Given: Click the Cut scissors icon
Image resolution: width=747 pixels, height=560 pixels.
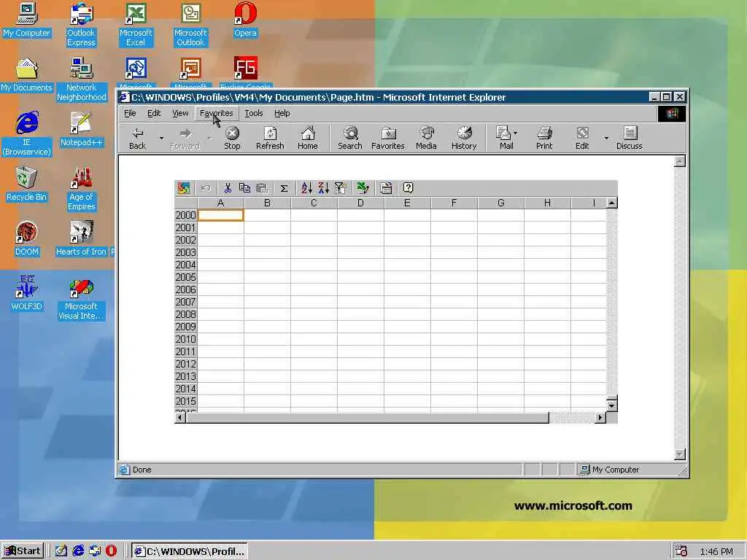Looking at the screenshot, I should pos(228,188).
